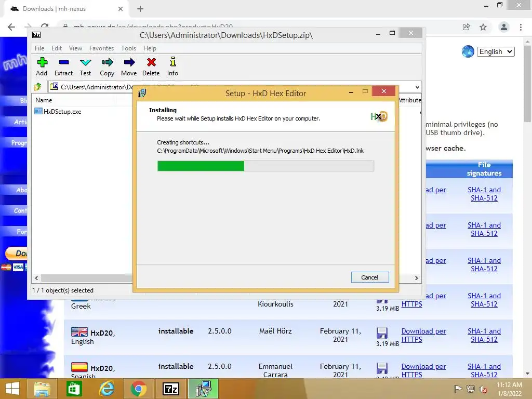Click the webpage vertical scrollbar thumb

coord(527,84)
